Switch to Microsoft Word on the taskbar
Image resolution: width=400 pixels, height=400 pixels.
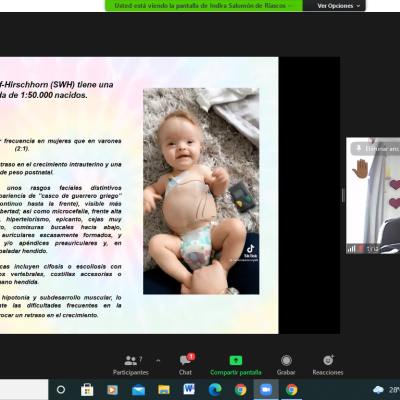pyautogui.click(x=189, y=389)
